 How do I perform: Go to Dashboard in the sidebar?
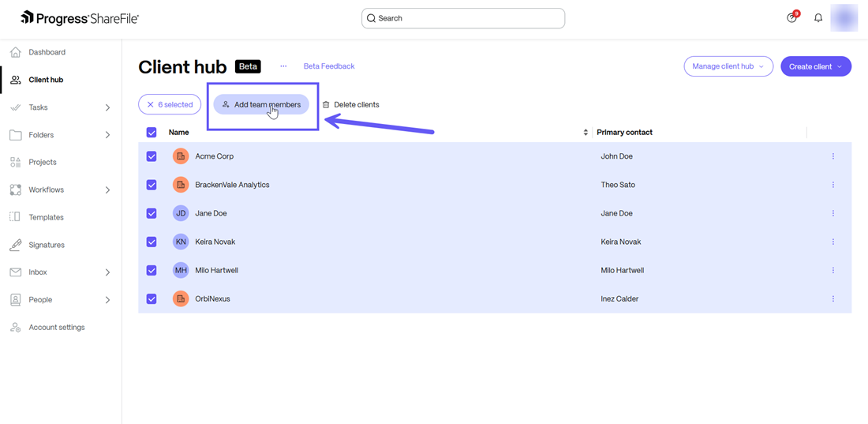pos(47,52)
